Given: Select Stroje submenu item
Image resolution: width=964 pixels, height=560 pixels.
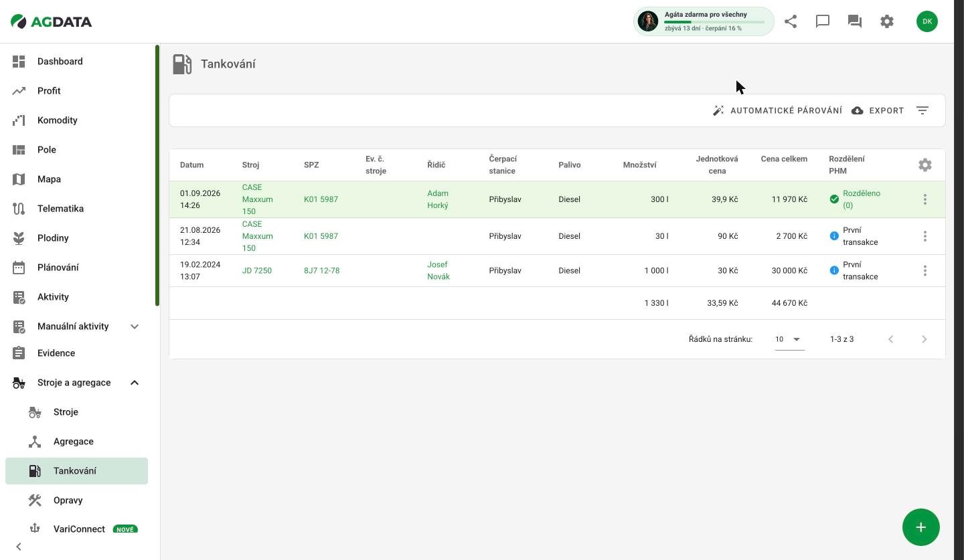Looking at the screenshot, I should 76,412.
